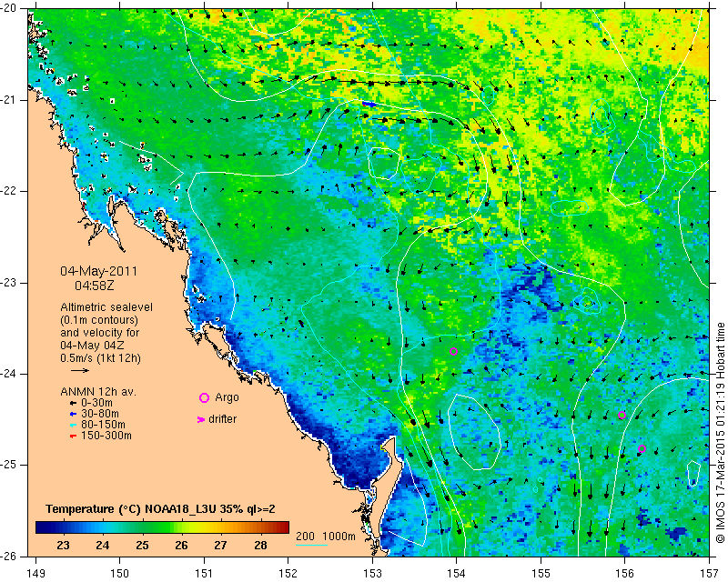Click the red 150-300m arrow legend symbol

[x=73, y=436]
